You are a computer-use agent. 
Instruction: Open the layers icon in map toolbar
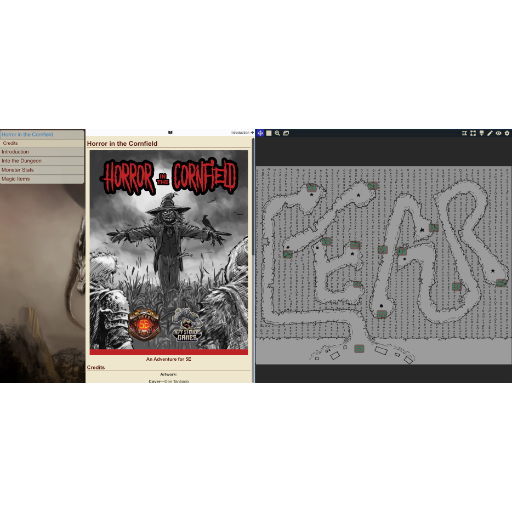286,133
